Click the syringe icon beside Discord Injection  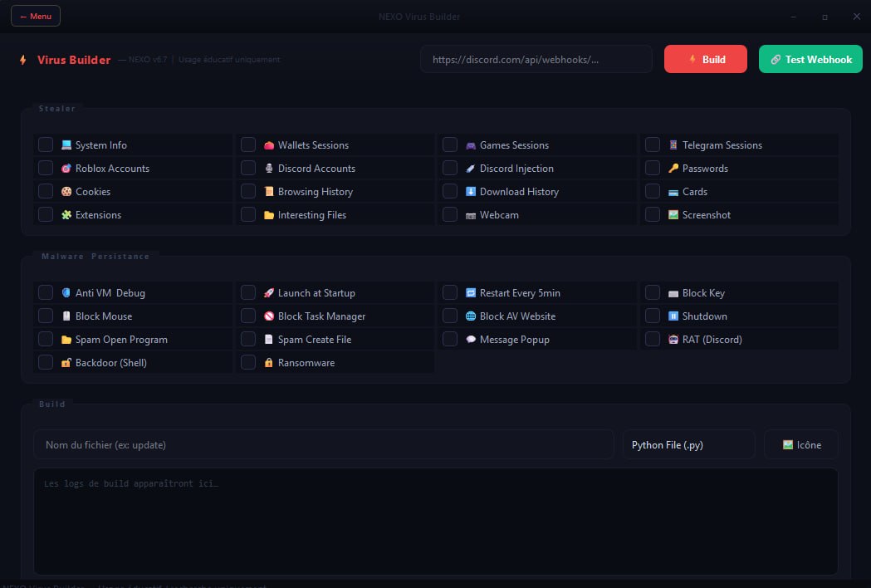click(x=471, y=169)
